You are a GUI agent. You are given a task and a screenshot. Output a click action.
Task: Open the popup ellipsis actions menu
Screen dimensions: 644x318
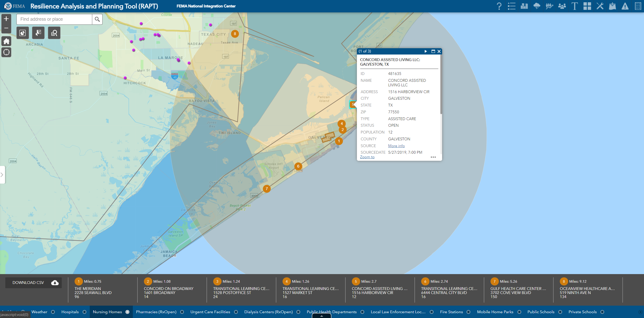433,157
